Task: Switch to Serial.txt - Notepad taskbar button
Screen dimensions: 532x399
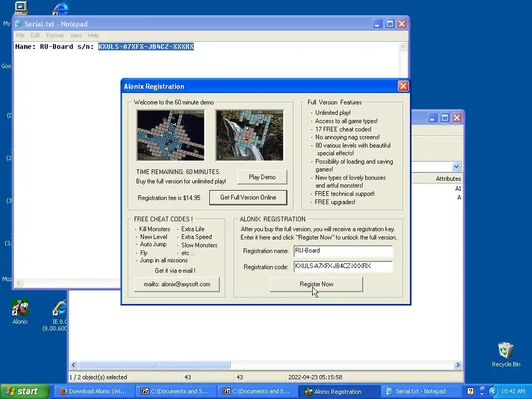Action: [x=420, y=392]
